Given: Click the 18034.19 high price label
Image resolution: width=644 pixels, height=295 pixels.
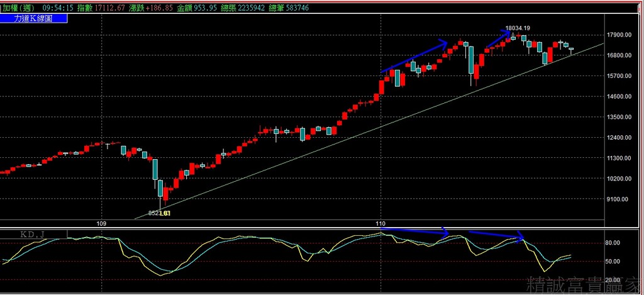Looking at the screenshot, I should (x=518, y=28).
